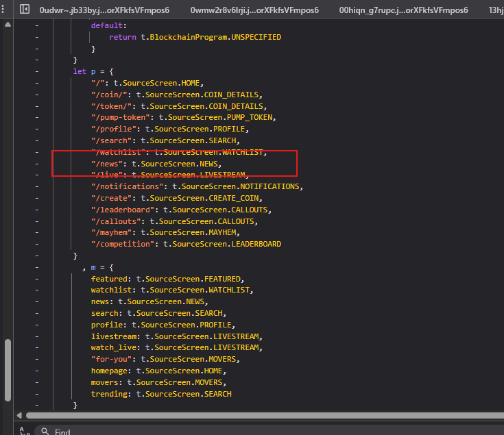Viewport: 504px width, 435px height.
Task: Click the "/watchlist" WATCHLIST line
Action: (x=179, y=152)
